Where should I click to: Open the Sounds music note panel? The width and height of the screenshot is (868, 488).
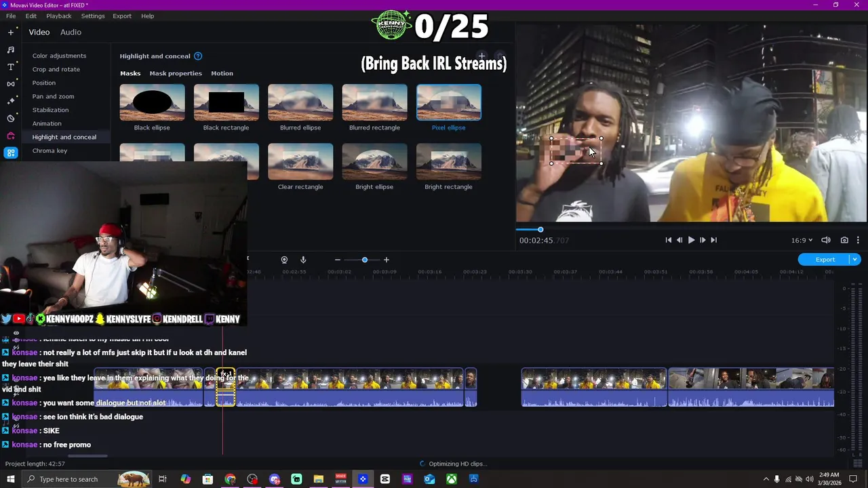(x=11, y=49)
